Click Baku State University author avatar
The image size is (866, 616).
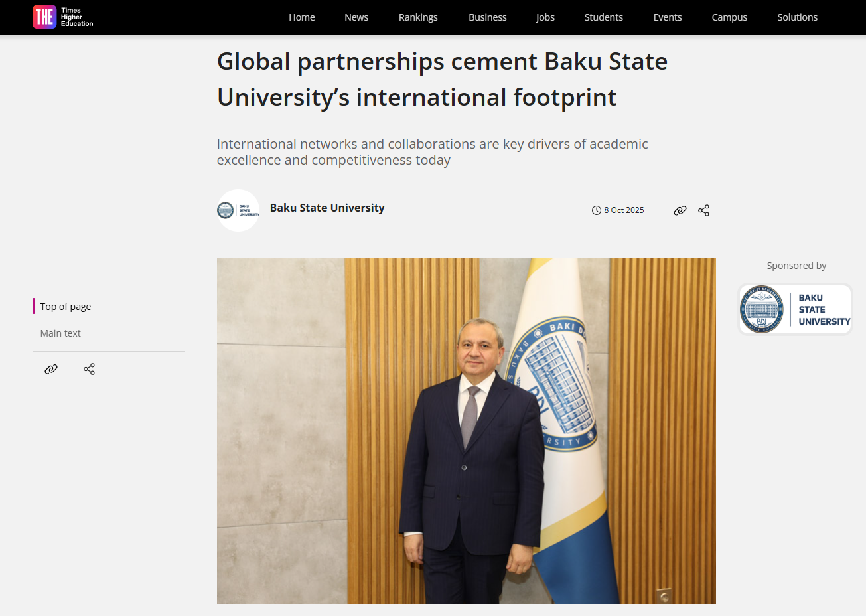click(238, 210)
